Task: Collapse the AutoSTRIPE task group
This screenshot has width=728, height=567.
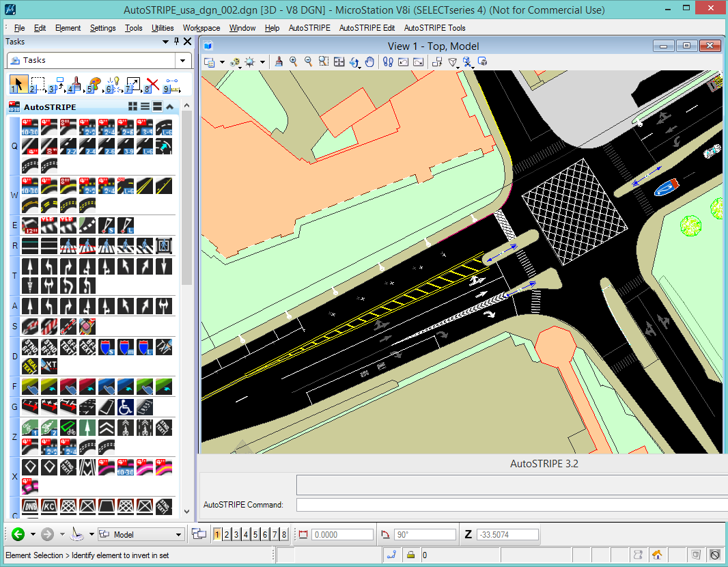Action: [x=170, y=107]
